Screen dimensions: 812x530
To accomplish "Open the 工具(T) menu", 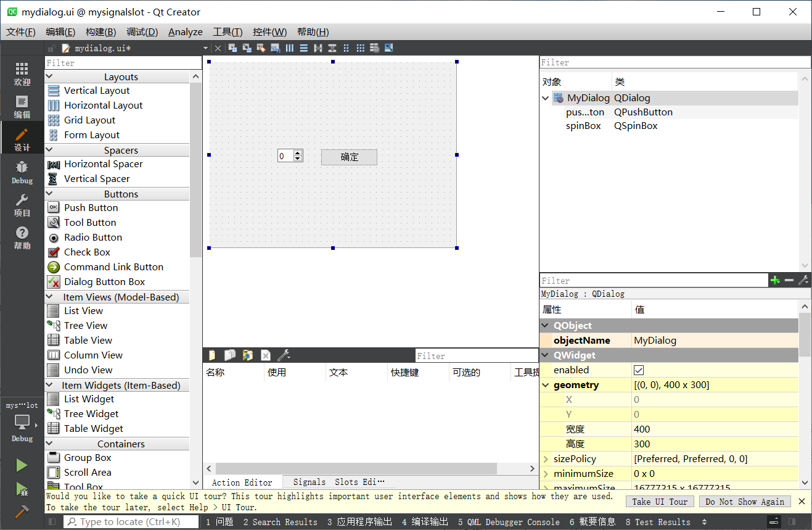I will [x=228, y=32].
